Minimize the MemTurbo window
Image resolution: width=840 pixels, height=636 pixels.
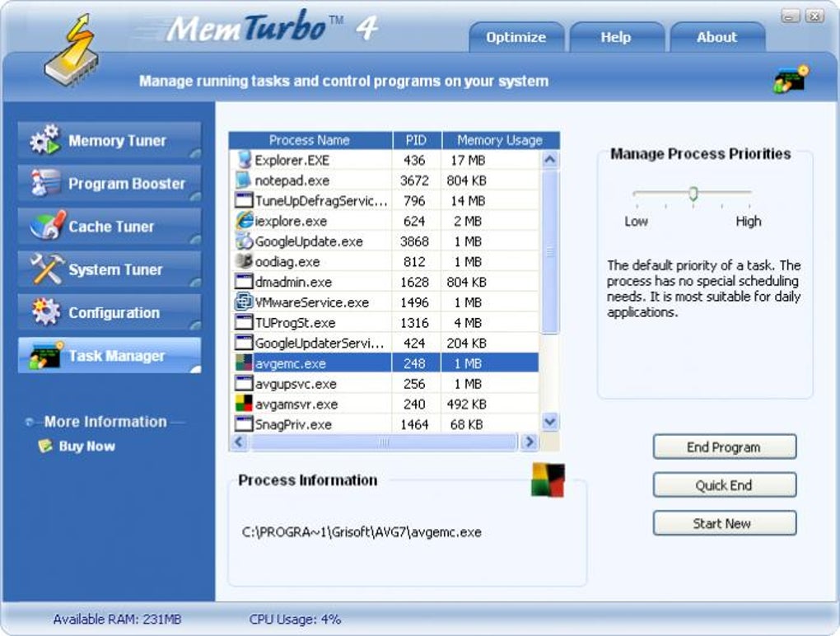tap(791, 16)
